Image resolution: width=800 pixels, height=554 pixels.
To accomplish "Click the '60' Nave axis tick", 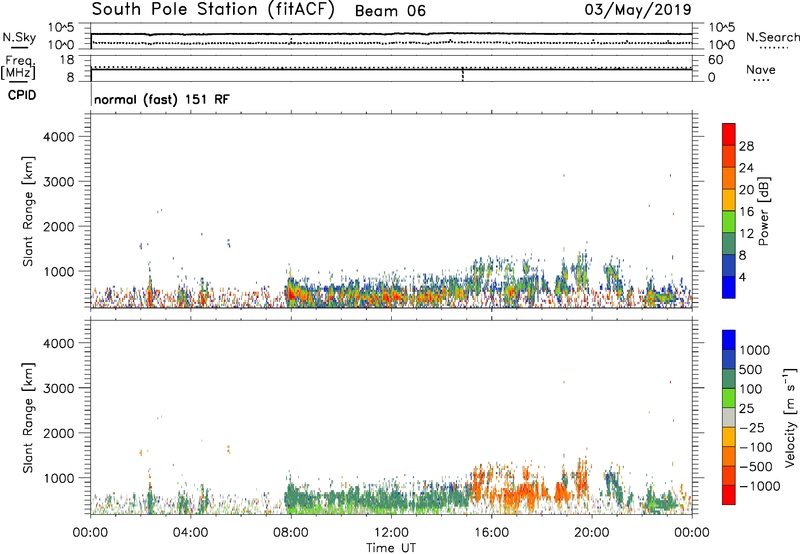I will click(716, 60).
